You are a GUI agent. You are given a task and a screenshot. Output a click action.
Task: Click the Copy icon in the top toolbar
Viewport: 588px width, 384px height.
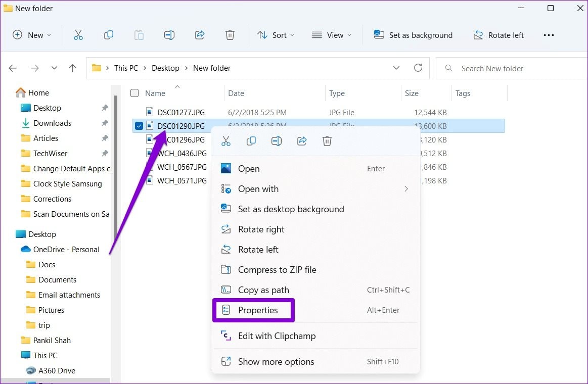click(x=108, y=35)
